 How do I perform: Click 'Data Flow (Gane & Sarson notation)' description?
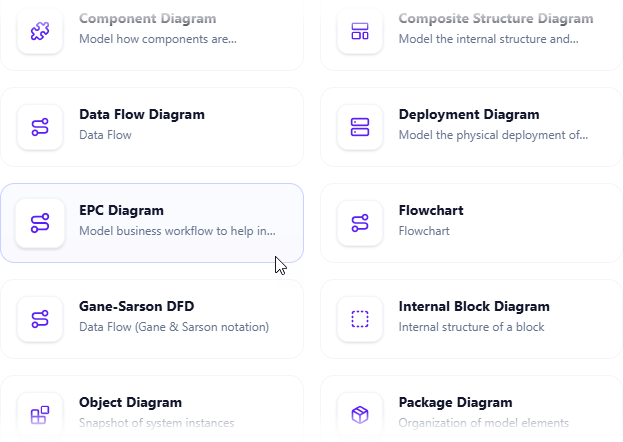[173, 327]
